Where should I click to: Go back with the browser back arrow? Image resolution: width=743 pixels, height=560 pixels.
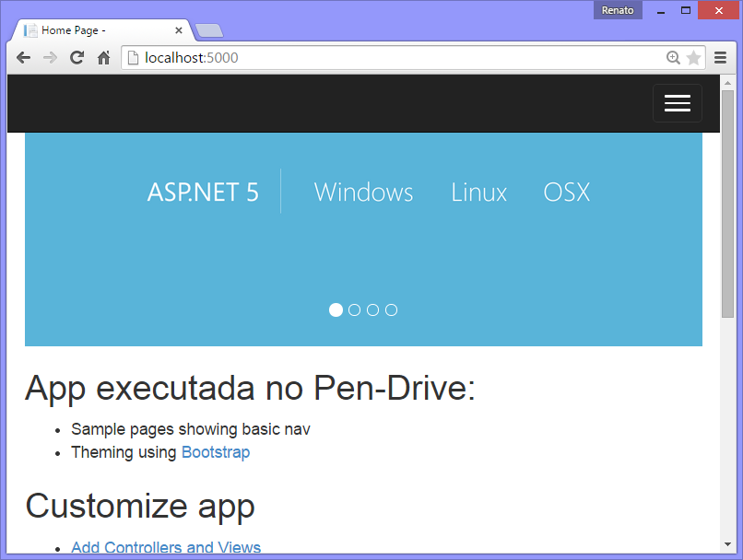(x=23, y=58)
